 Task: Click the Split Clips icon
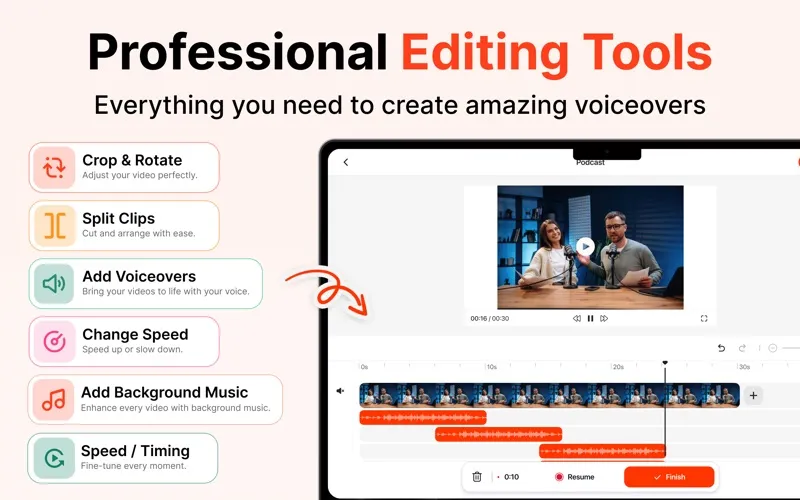point(55,226)
